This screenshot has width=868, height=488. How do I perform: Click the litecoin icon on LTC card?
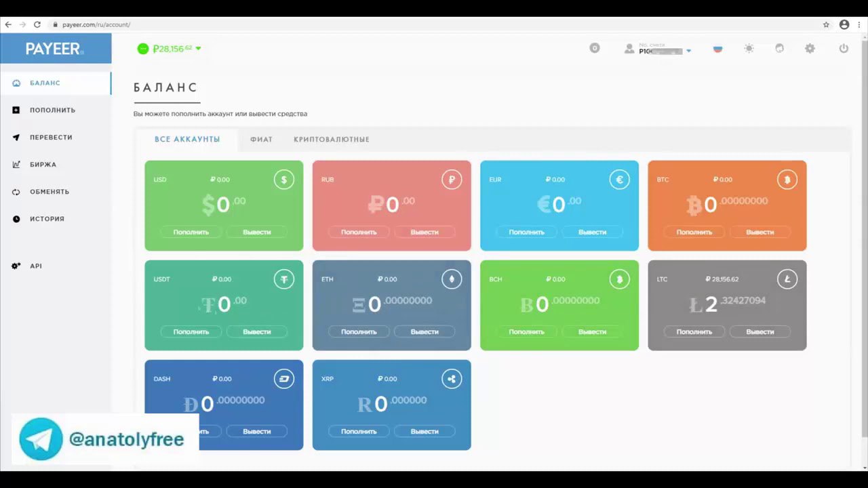787,279
